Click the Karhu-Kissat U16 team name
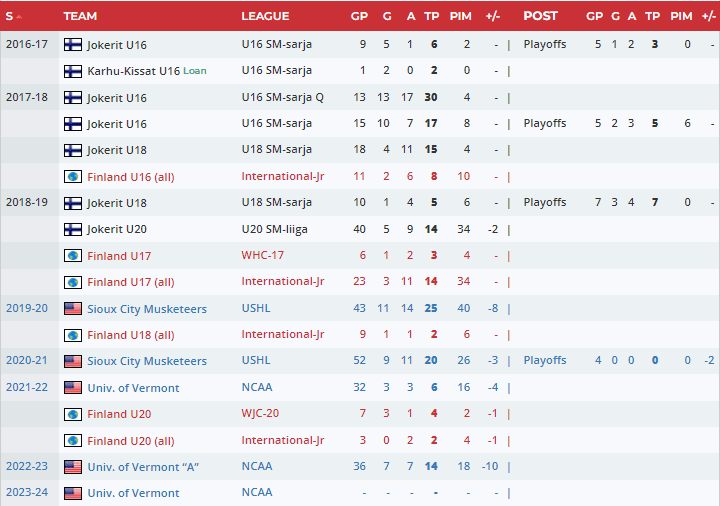Viewport: 720px width, 506px height. click(x=133, y=71)
